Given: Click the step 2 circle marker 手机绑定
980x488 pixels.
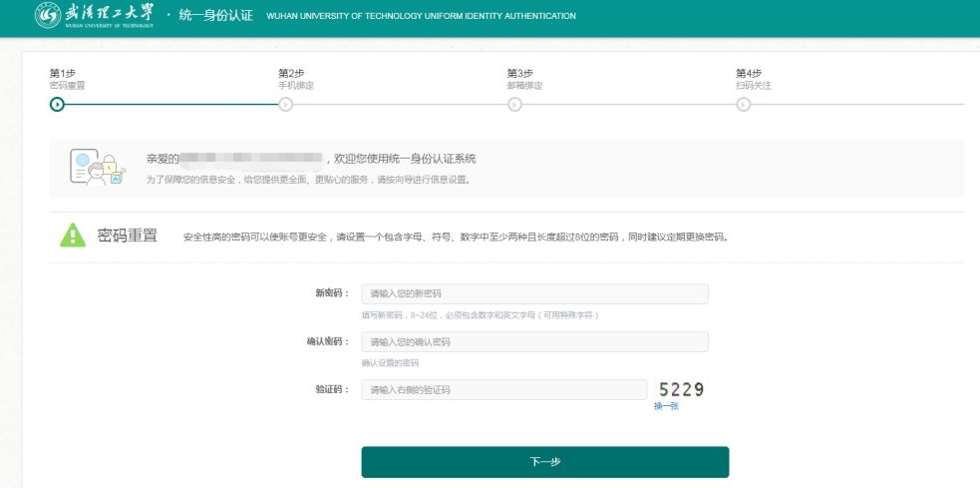Looking at the screenshot, I should pos(285,105).
